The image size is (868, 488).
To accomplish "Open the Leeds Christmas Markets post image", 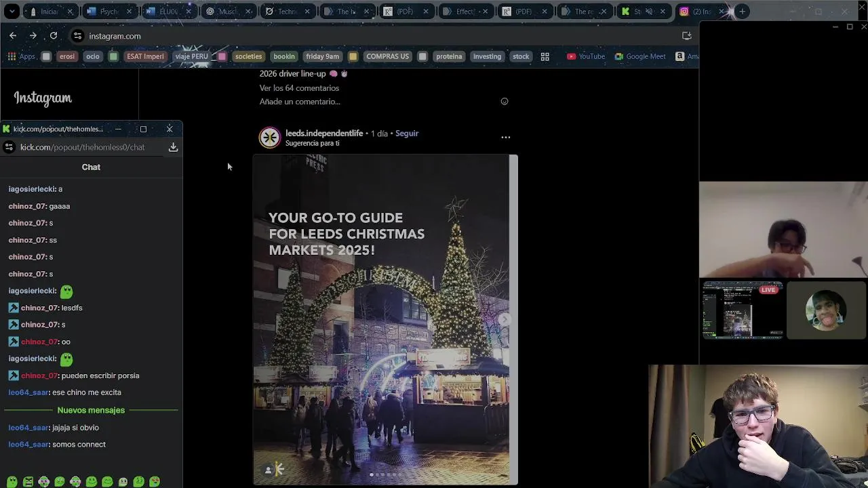I will click(385, 319).
